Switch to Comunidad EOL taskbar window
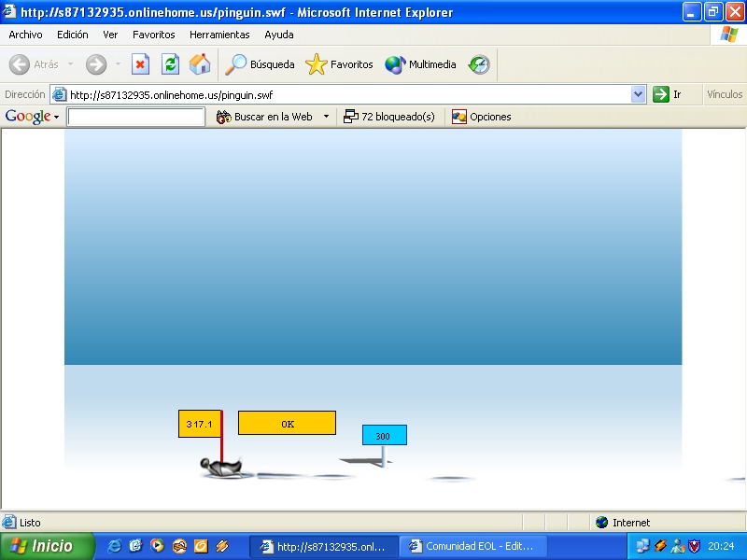Screen dimensions: 747x560 pos(473,546)
